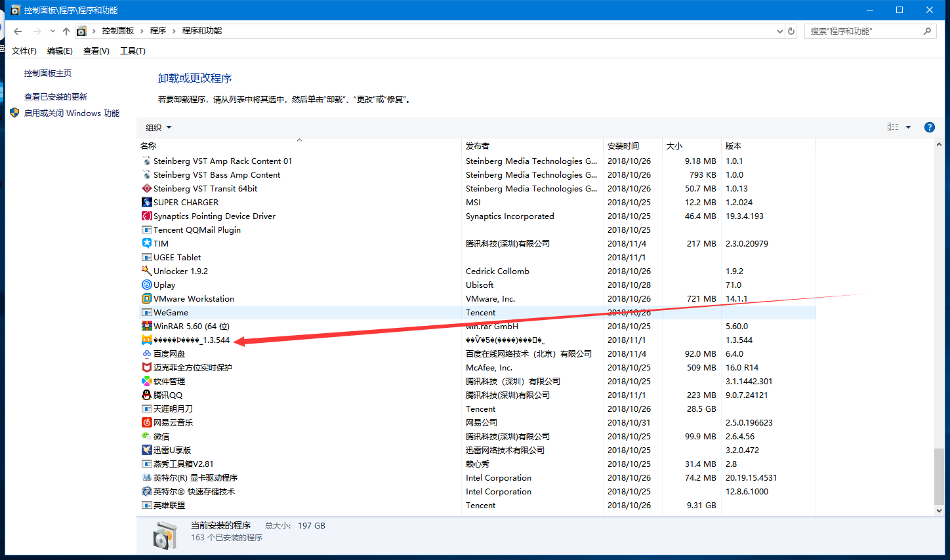The height and width of the screenshot is (560, 950).
Task: Click the vertical scrollbar thumb
Action: click(939, 476)
